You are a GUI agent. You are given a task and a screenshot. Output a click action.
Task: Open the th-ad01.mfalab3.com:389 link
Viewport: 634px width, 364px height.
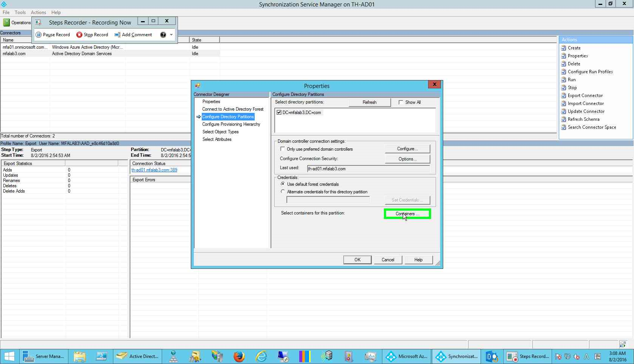(x=154, y=170)
